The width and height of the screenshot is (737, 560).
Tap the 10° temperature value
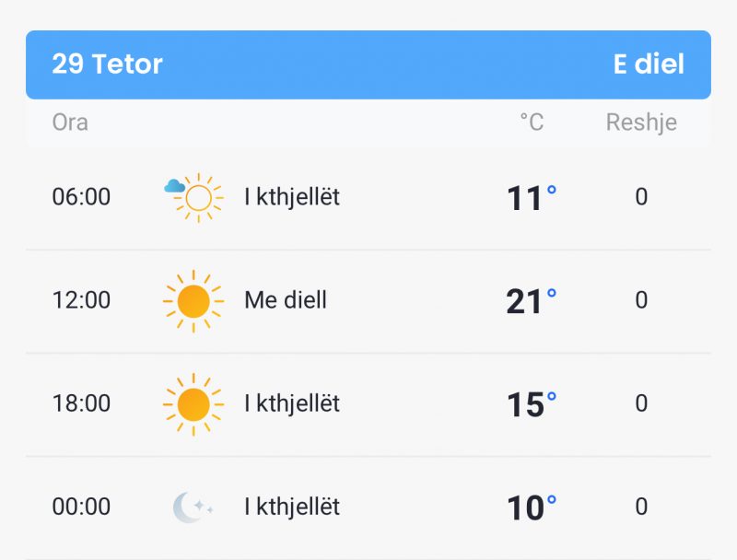[532, 507]
